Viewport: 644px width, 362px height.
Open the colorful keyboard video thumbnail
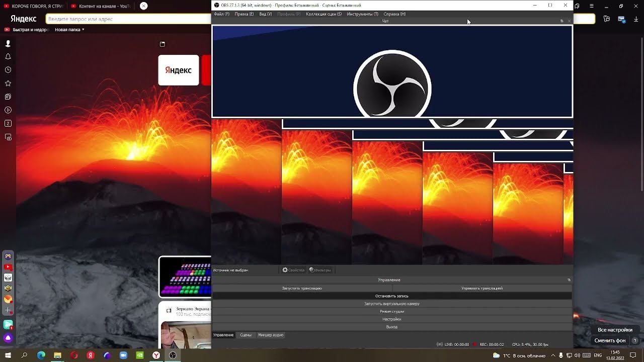(185, 277)
